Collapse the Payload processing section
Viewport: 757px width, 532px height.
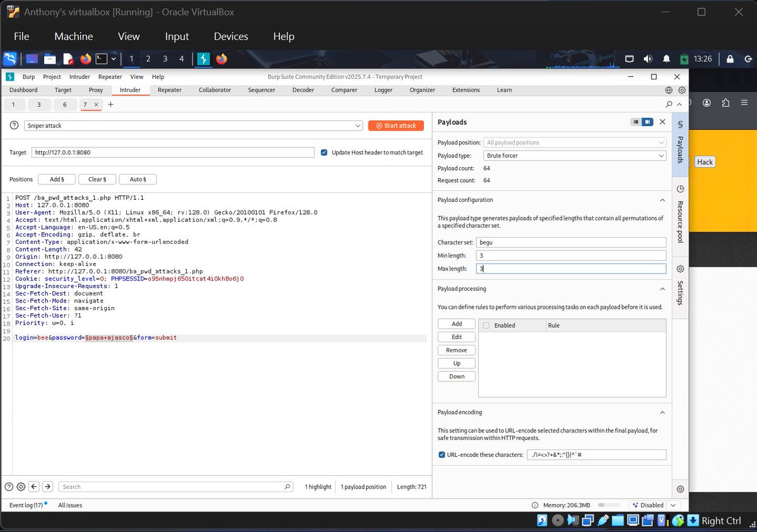(x=662, y=289)
